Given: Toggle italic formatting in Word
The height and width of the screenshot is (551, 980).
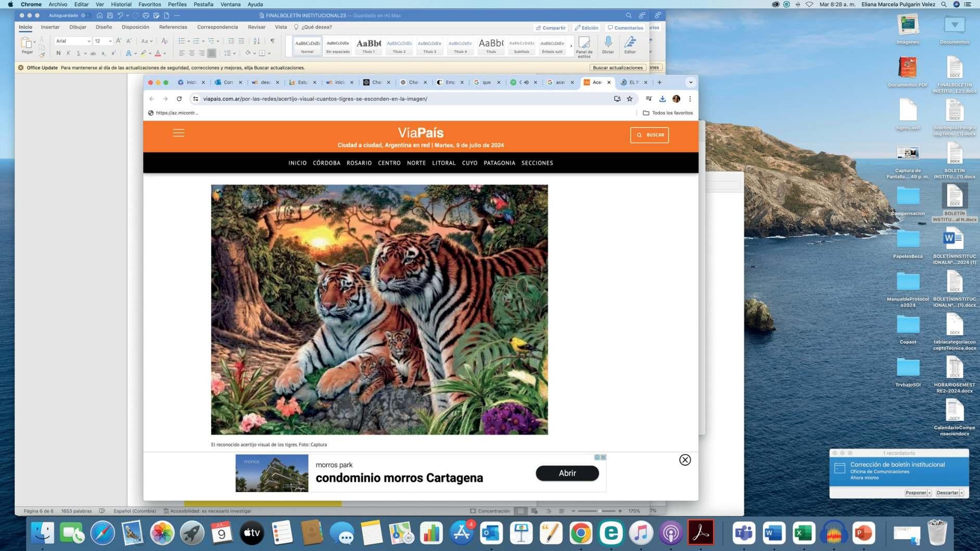Looking at the screenshot, I should (68, 53).
